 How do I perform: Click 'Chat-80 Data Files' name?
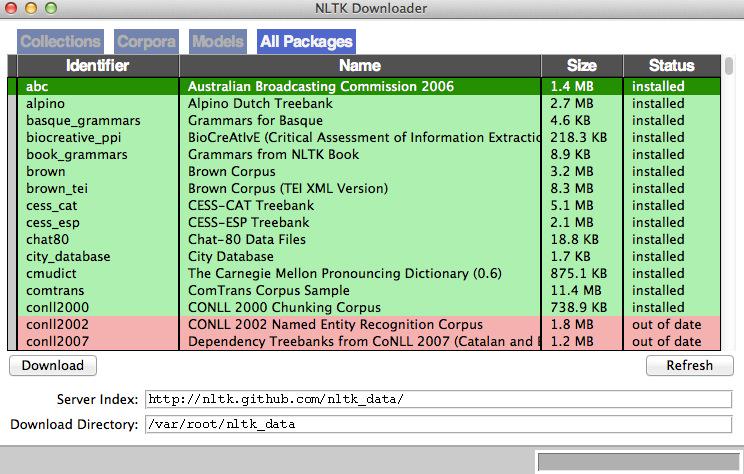247,240
